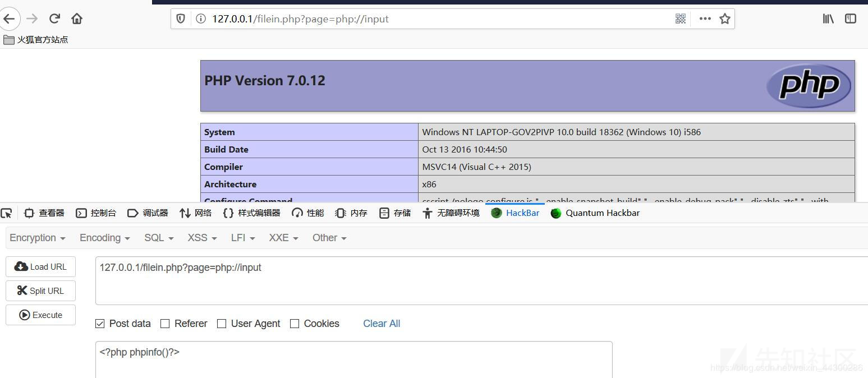Activate the element picker in devtools
The width and height of the screenshot is (868, 378).
coord(6,213)
